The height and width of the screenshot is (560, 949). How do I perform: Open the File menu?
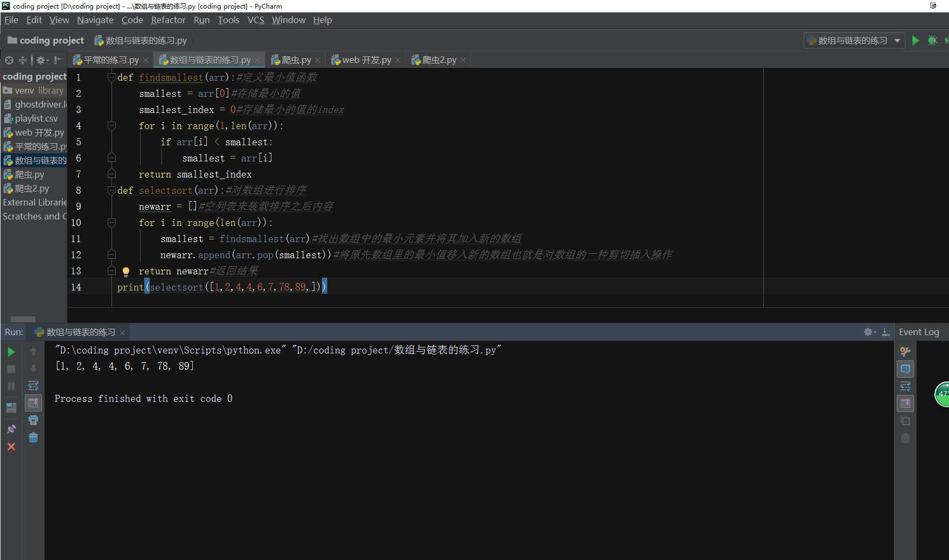[11, 20]
